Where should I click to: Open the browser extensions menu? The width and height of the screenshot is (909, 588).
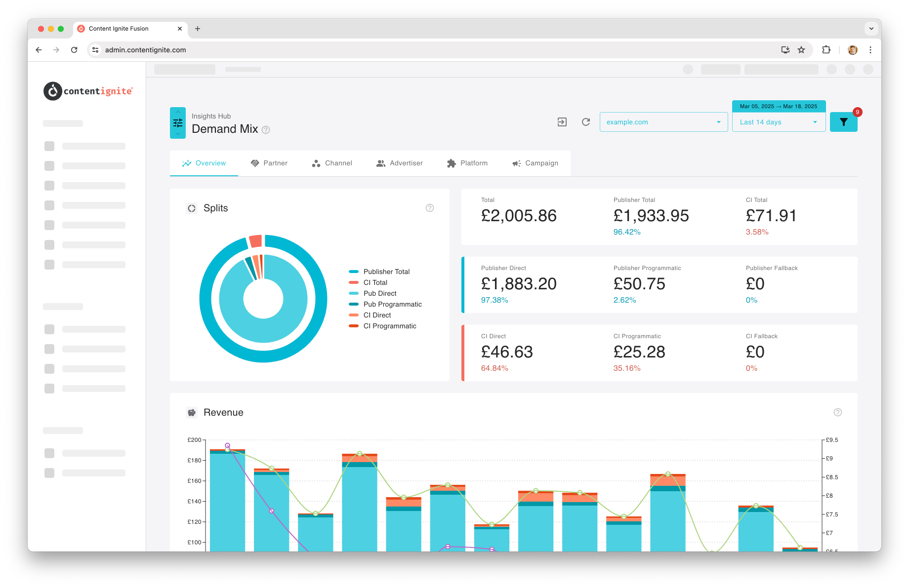pyautogui.click(x=826, y=50)
